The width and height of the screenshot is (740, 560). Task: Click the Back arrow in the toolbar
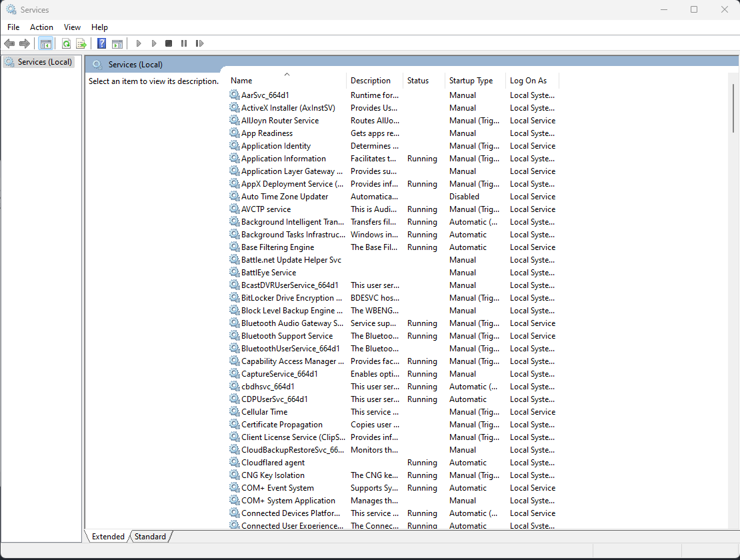(x=9, y=43)
